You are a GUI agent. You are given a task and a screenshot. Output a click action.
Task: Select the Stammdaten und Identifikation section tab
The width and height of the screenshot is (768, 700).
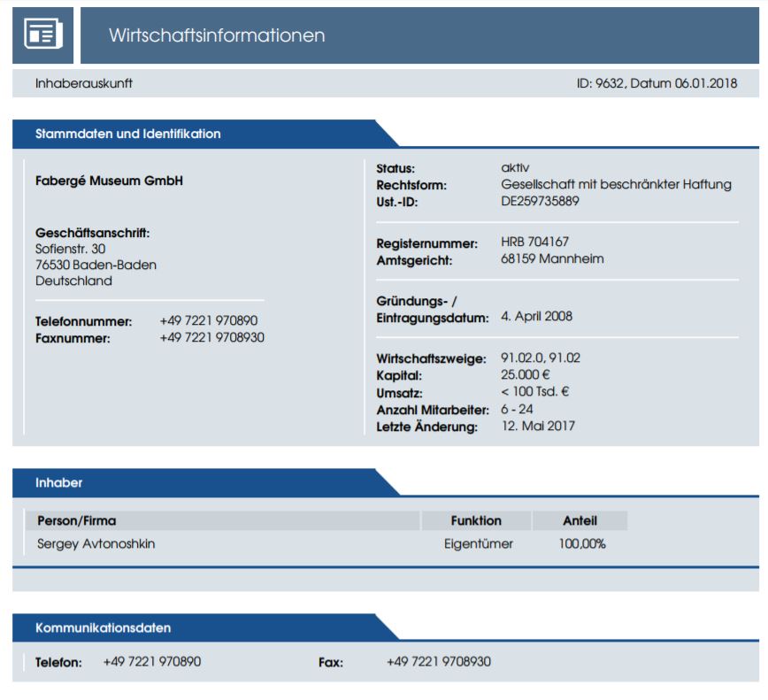coord(128,134)
